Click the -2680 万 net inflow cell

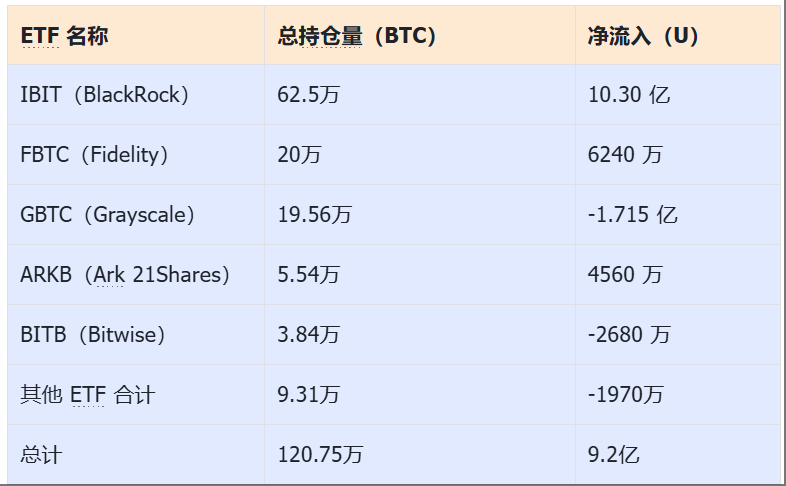tap(678, 335)
